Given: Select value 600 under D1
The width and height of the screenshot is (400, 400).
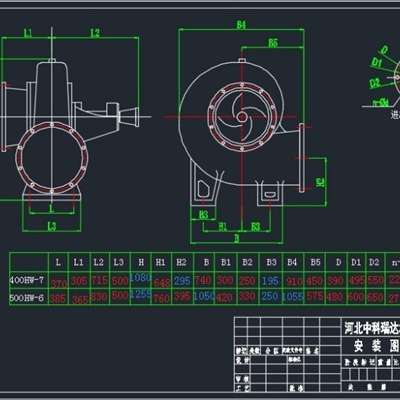Looking at the screenshot, I should click(x=356, y=297).
